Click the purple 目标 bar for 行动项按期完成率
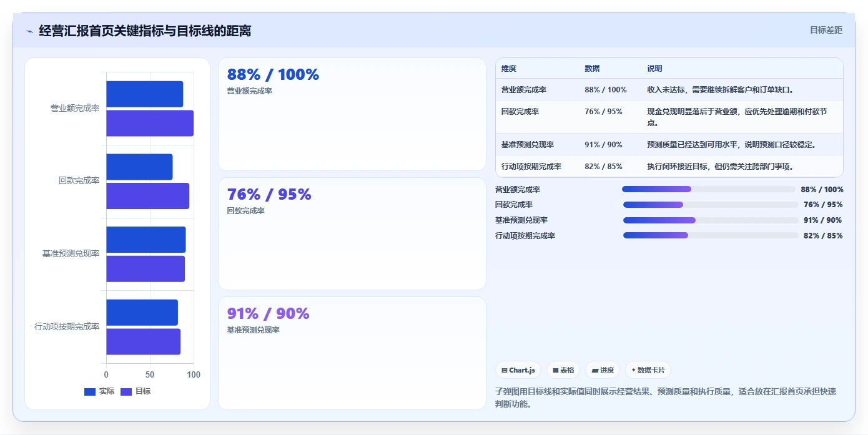This screenshot has width=868, height=435. click(x=143, y=341)
